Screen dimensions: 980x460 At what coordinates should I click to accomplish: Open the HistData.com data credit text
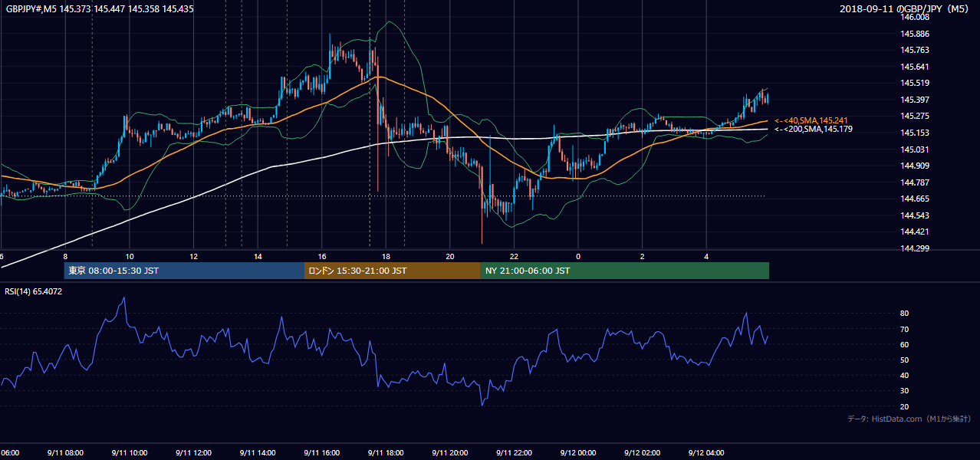tap(909, 419)
